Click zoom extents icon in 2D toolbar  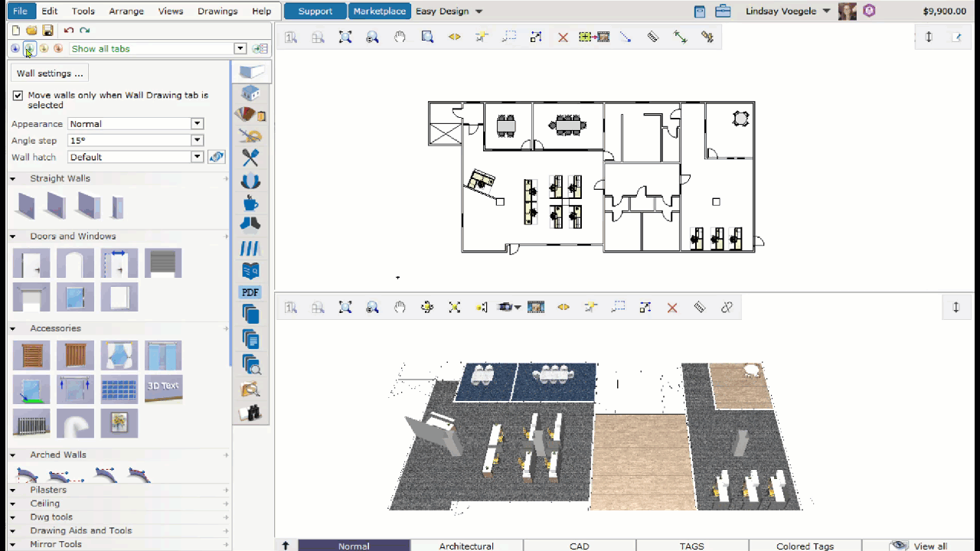pos(345,37)
